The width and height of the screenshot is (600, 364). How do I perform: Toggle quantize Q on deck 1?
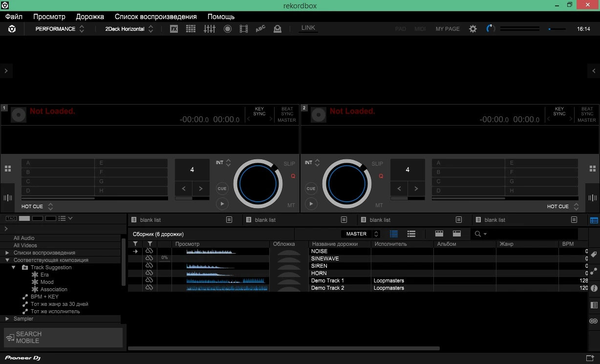pyautogui.click(x=293, y=176)
